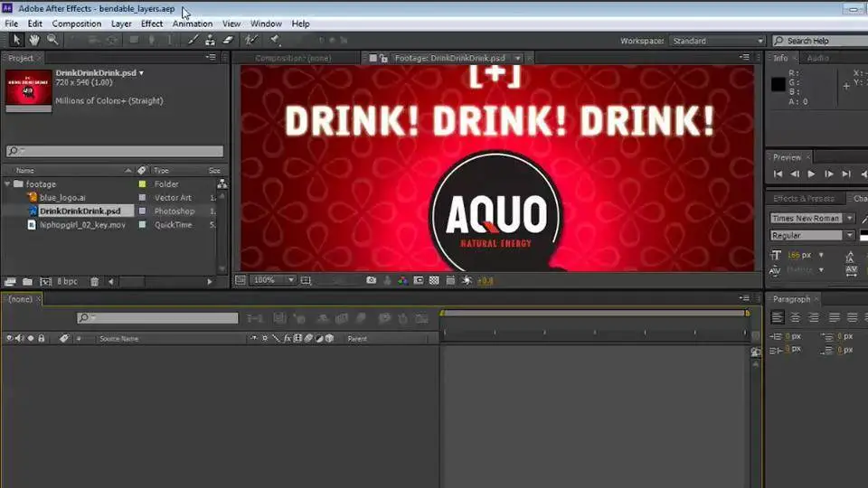Toggle transparency grid in footage viewer

coord(434,280)
